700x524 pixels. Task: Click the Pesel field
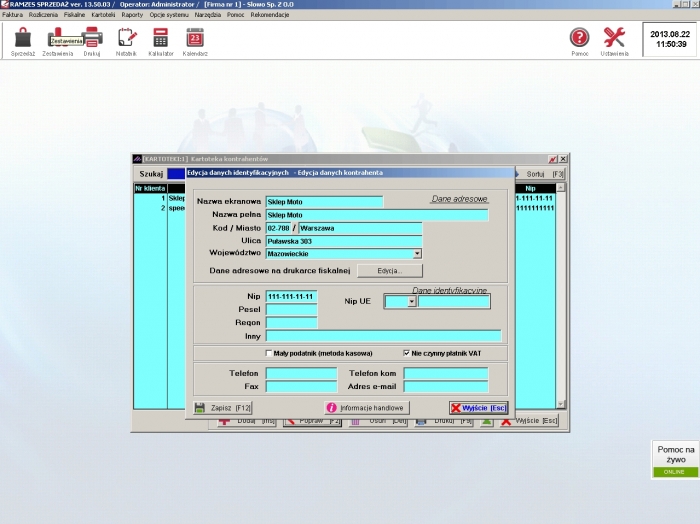click(x=292, y=309)
